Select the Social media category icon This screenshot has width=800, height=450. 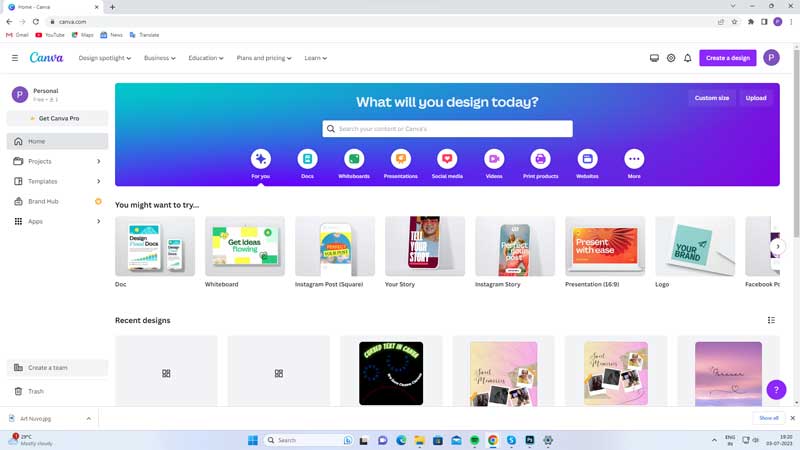point(447,159)
